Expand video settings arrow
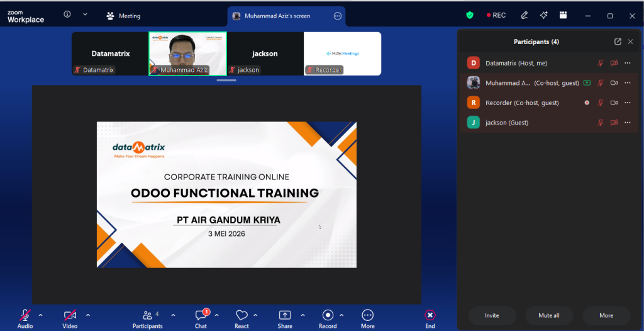The width and height of the screenshot is (644, 331). point(88,315)
